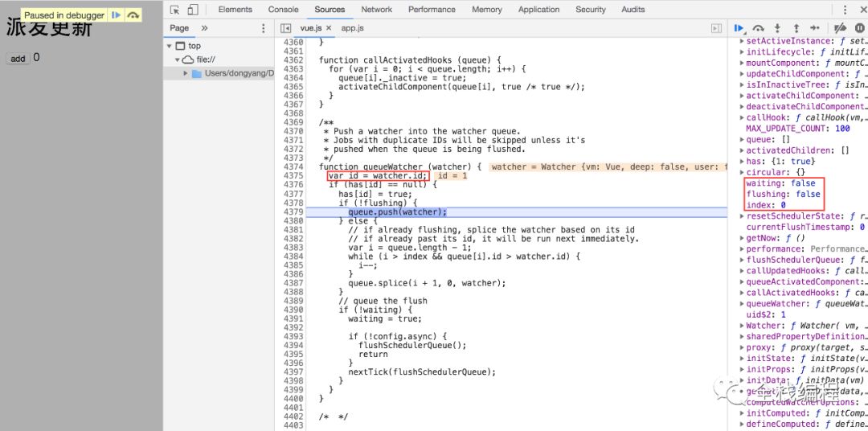The height and width of the screenshot is (431, 868).
Task: Select the Sources tab
Action: [330, 10]
